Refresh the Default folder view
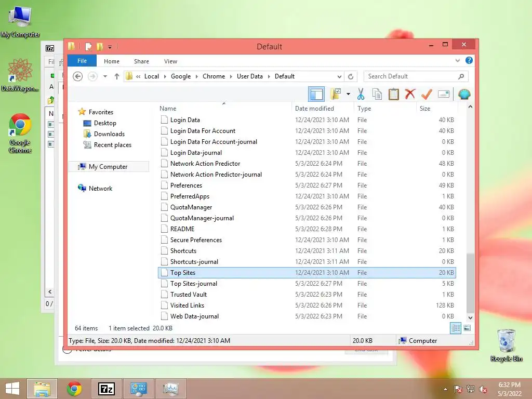Image resolution: width=532 pixels, height=399 pixels. tap(351, 76)
